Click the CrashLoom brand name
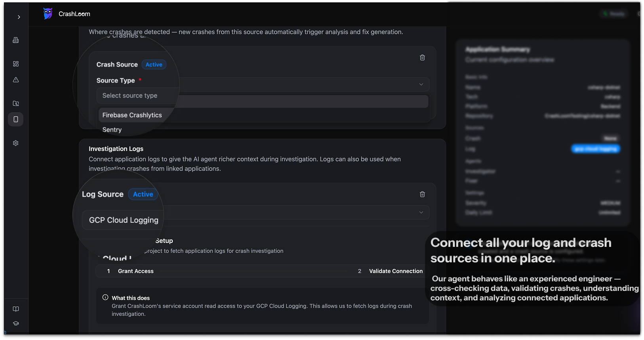Image resolution: width=644 pixels, height=340 pixels. click(x=74, y=14)
